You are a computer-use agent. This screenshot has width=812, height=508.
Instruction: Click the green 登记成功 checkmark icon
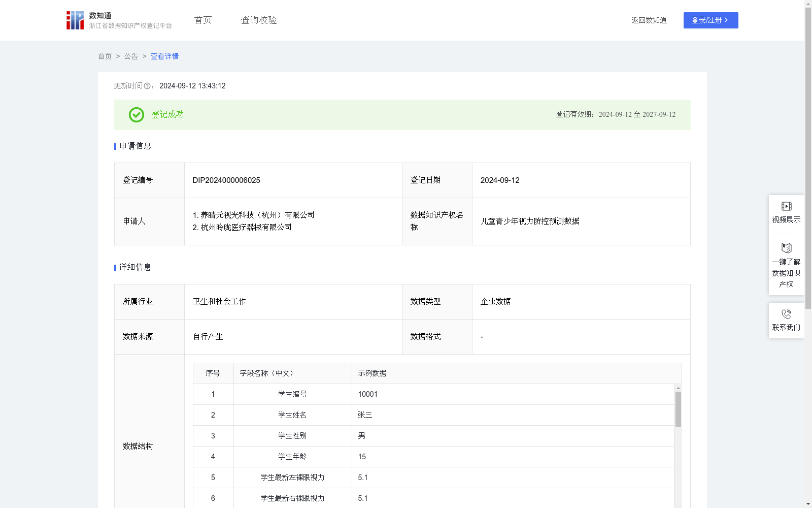point(136,115)
